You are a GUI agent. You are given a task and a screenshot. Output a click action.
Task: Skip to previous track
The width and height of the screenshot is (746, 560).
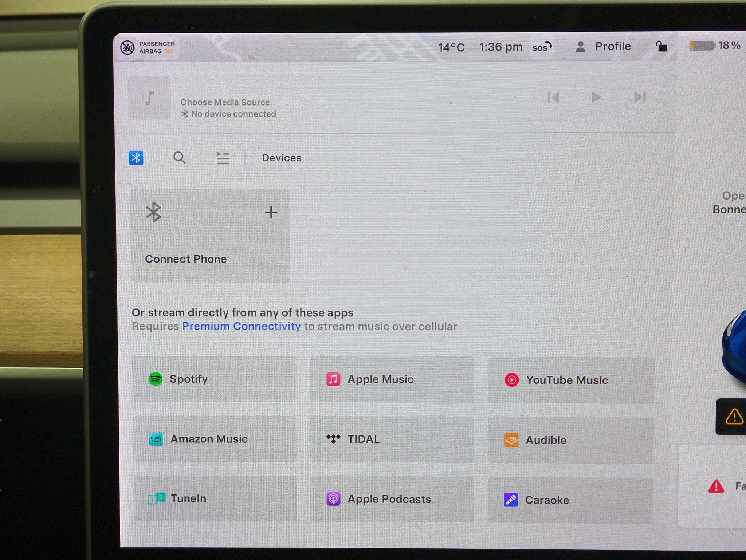(x=553, y=98)
